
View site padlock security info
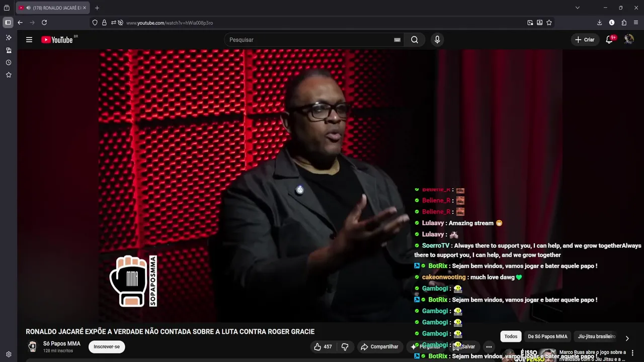pos(104,23)
